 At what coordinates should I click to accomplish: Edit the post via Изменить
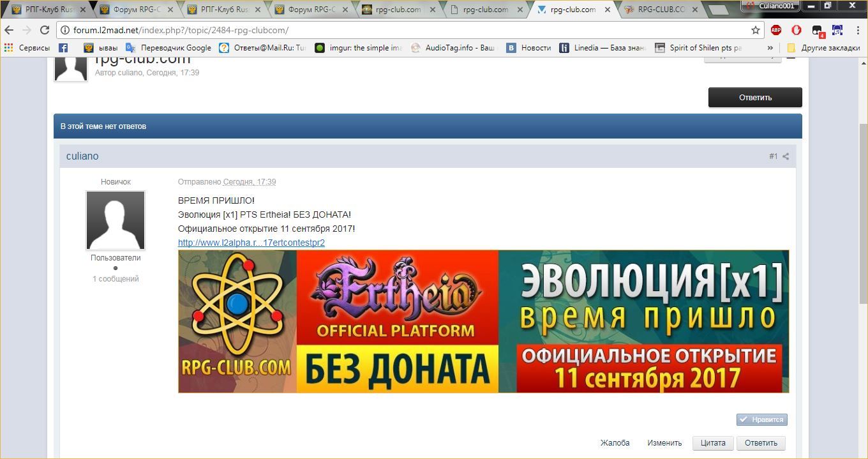pyautogui.click(x=664, y=442)
